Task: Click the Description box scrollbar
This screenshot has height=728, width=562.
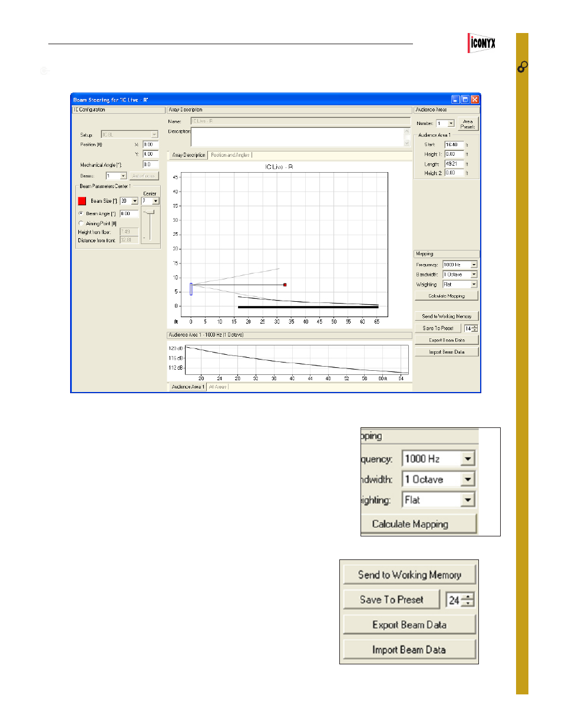Action: tap(407, 137)
